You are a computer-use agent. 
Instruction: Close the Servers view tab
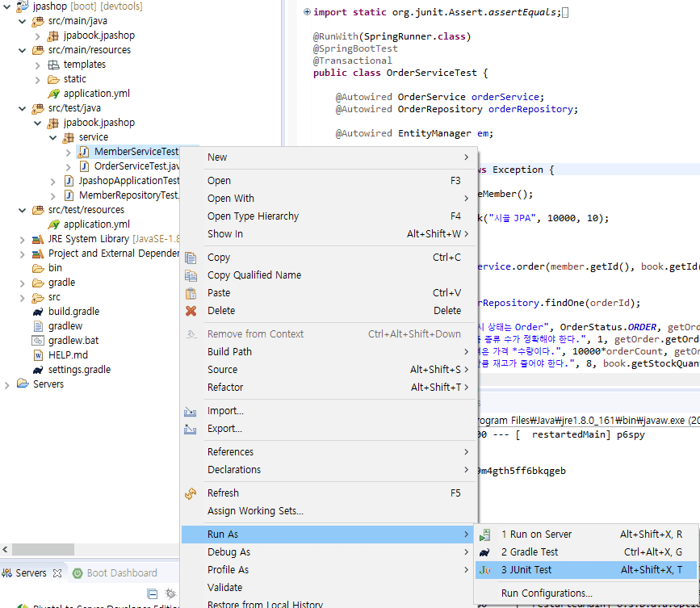coord(57,572)
